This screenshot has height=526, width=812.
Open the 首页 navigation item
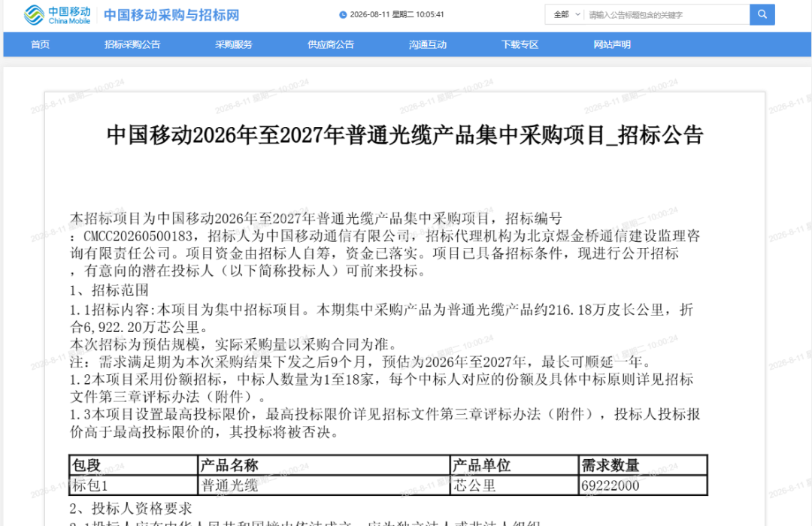[40, 44]
